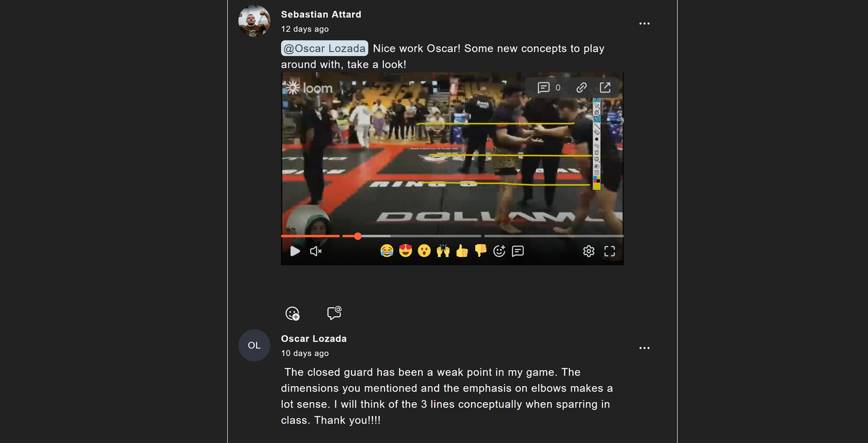The image size is (868, 443).
Task: React with the thumbs up emoji
Action: 462,251
